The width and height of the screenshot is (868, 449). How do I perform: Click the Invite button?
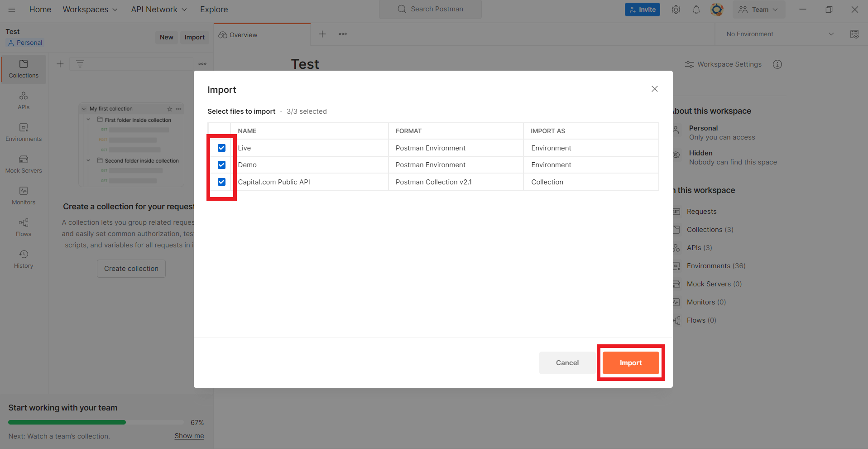pos(643,10)
